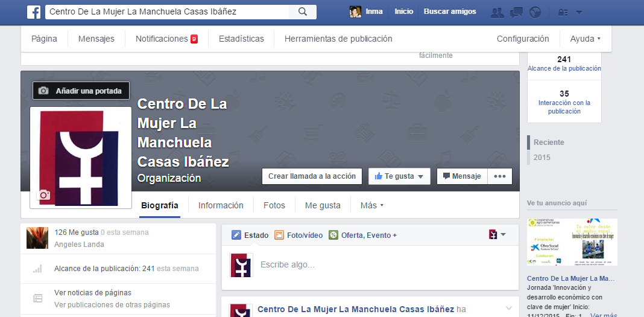Click Ver publicaciones de otras páginas

(x=112, y=305)
